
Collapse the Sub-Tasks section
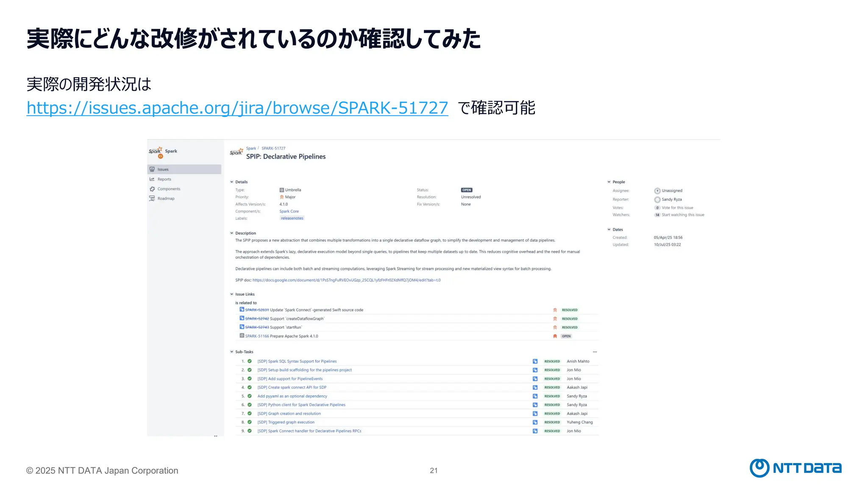point(232,352)
